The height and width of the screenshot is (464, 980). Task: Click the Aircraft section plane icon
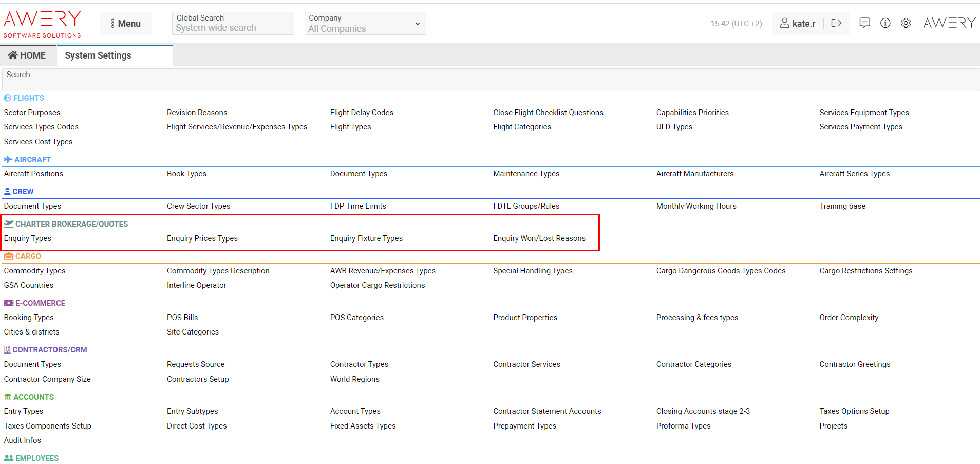coord(8,160)
